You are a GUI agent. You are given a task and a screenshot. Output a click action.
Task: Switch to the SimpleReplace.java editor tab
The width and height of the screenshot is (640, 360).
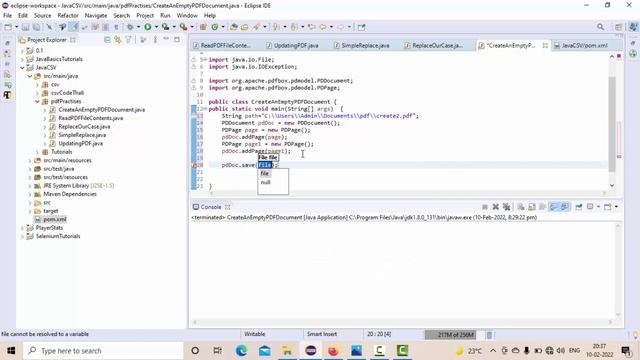click(x=362, y=45)
